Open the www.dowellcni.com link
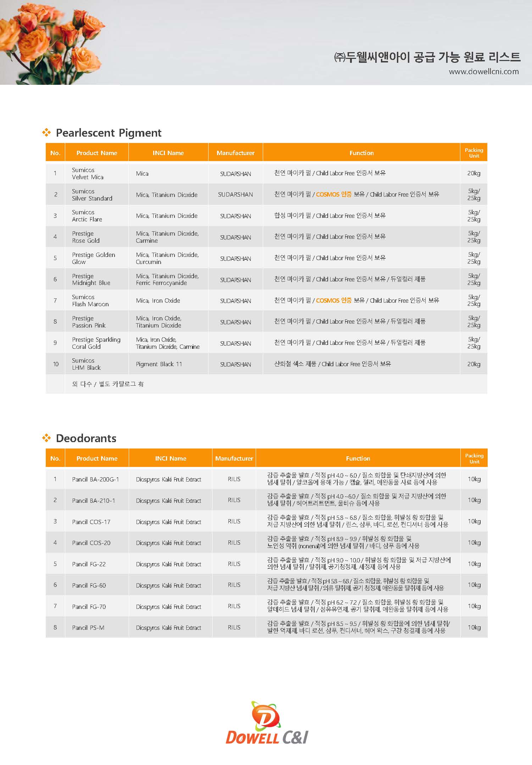The image size is (532, 765). point(483,71)
